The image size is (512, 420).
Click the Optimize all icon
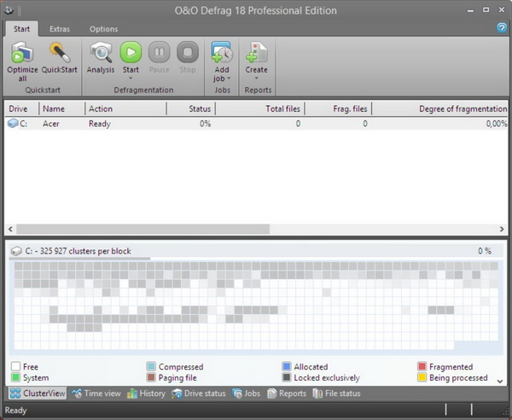point(22,53)
